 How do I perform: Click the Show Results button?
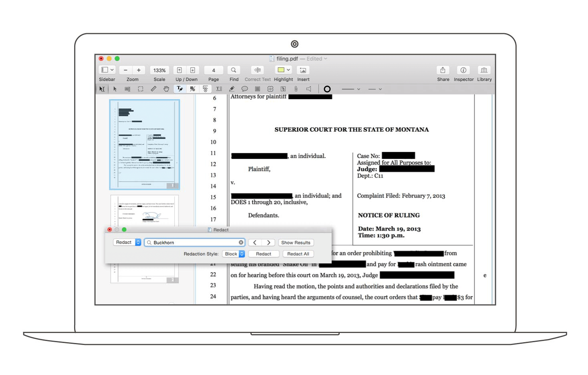pos(296,243)
